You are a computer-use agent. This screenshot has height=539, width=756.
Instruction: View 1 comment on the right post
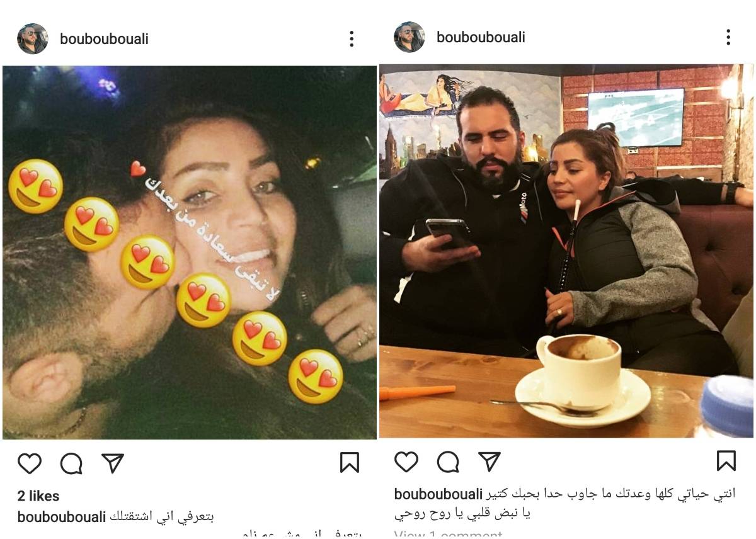click(448, 535)
